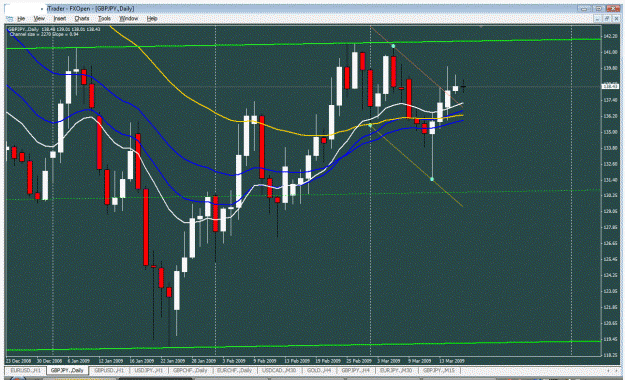Click the 135.00 price scale label
The image size is (625, 380).
(611, 132)
